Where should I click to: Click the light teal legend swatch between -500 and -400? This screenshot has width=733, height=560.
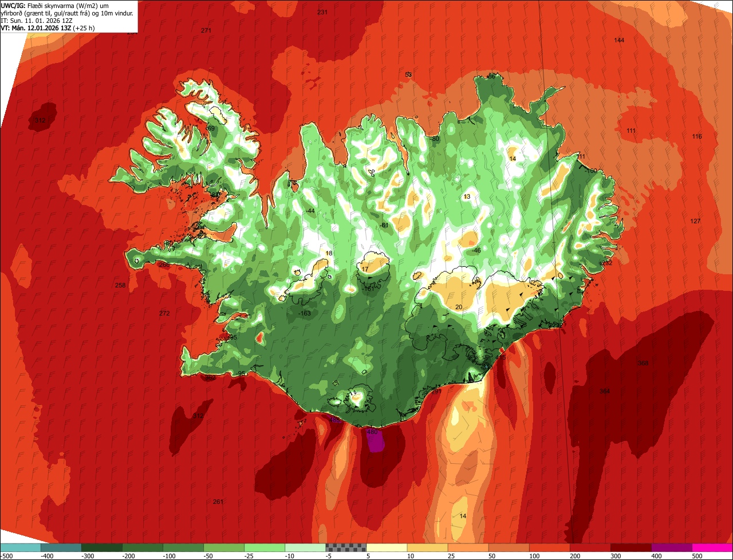(x=21, y=547)
